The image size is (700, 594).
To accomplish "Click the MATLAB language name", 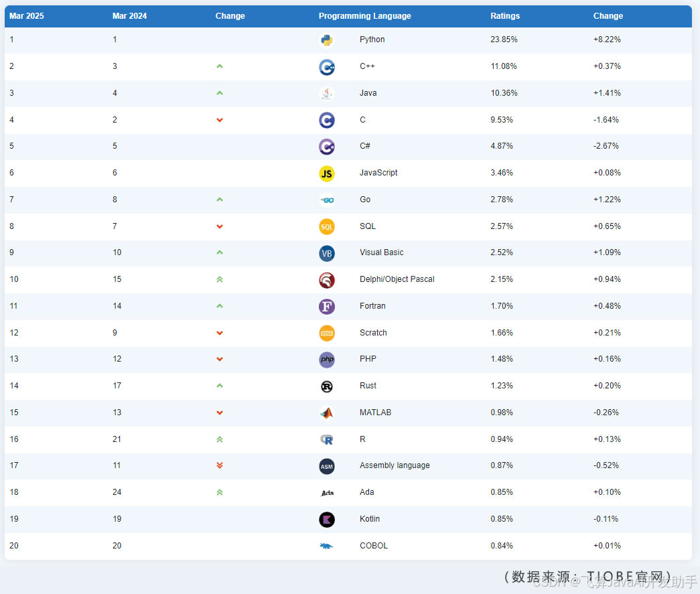I will coord(375,413).
